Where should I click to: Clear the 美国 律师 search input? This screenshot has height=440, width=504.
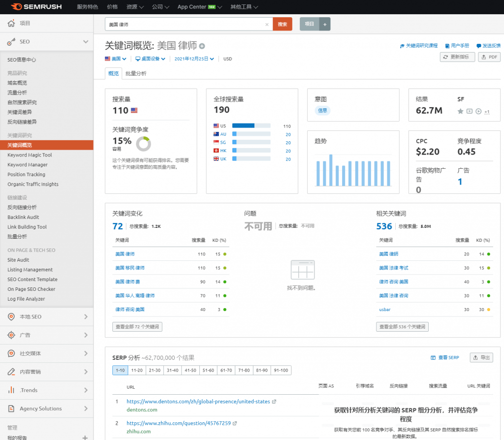[267, 24]
